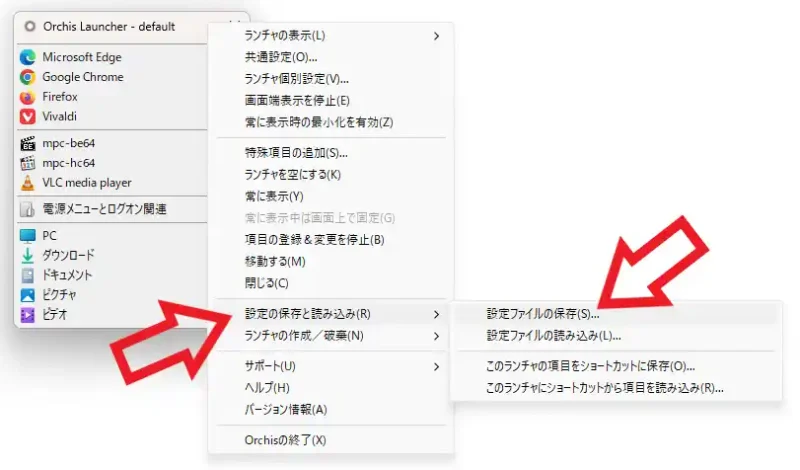Click the Google Chrome label text

pyautogui.click(x=83, y=77)
